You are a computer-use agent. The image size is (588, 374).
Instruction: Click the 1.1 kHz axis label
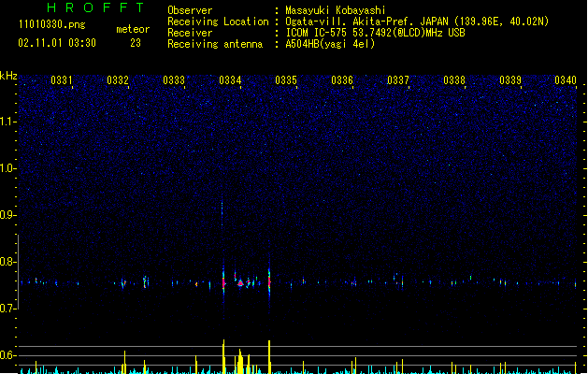pos(7,122)
